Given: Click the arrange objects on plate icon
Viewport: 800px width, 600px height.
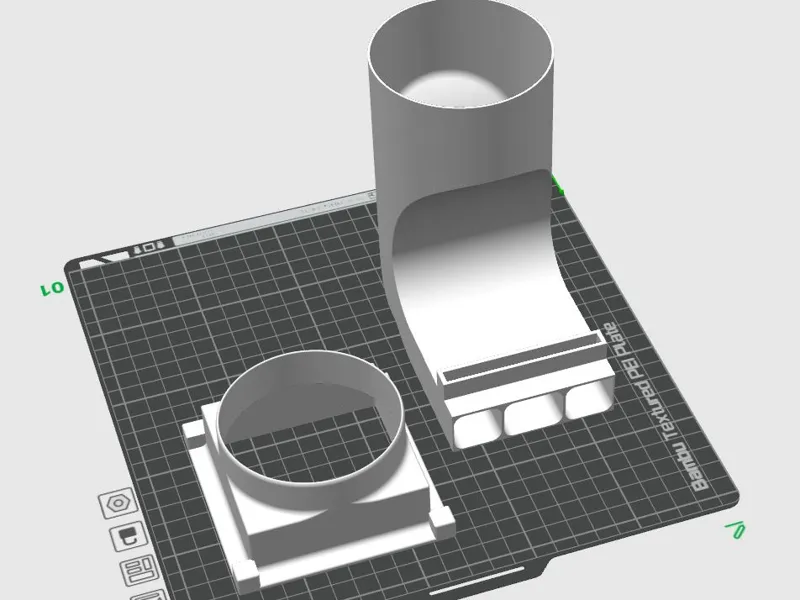Looking at the screenshot, I should click(138, 569).
